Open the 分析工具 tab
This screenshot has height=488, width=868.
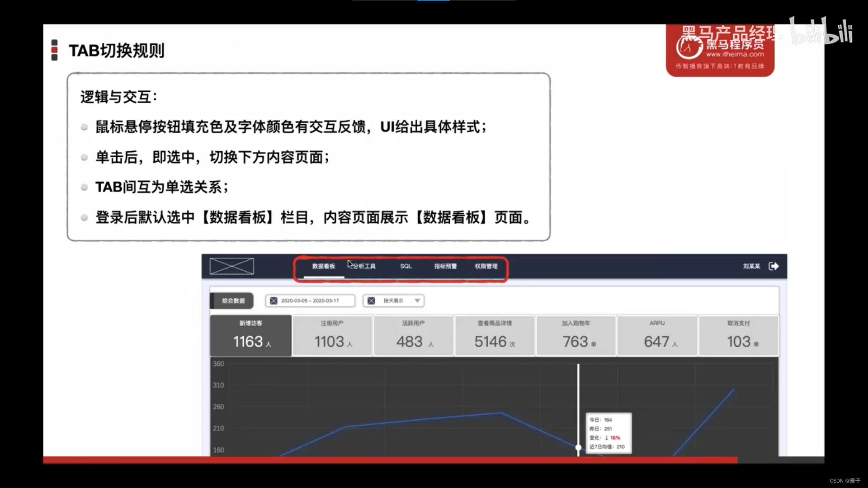pos(364,266)
